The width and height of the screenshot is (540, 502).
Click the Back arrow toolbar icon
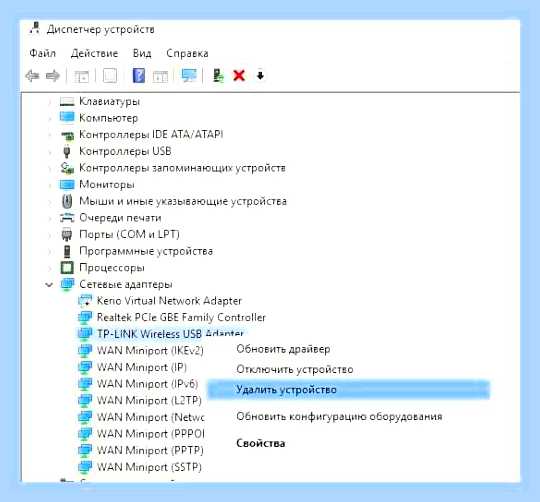click(32, 75)
